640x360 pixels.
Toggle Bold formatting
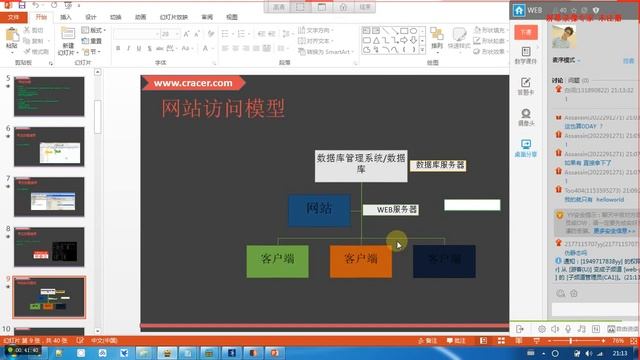(118, 49)
